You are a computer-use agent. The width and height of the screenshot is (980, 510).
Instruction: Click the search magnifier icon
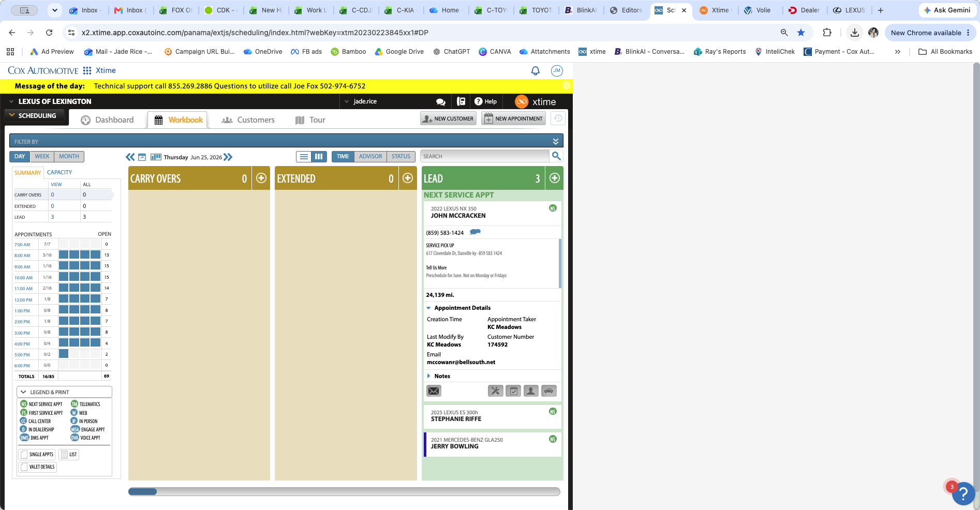556,156
